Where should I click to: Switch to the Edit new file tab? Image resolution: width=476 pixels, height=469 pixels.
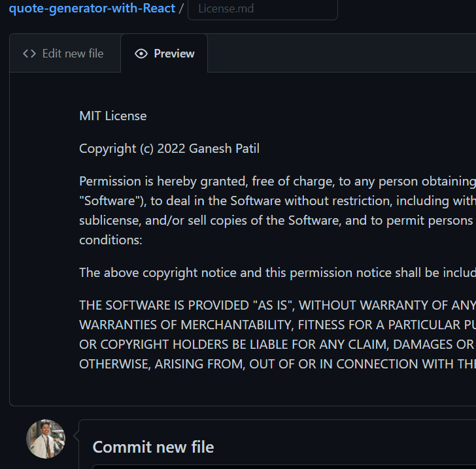[x=64, y=54]
